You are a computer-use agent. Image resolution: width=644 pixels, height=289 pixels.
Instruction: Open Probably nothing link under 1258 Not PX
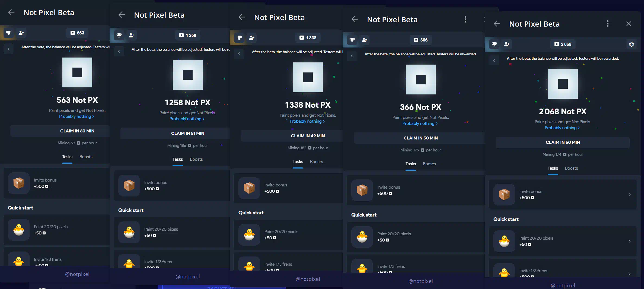click(x=187, y=119)
